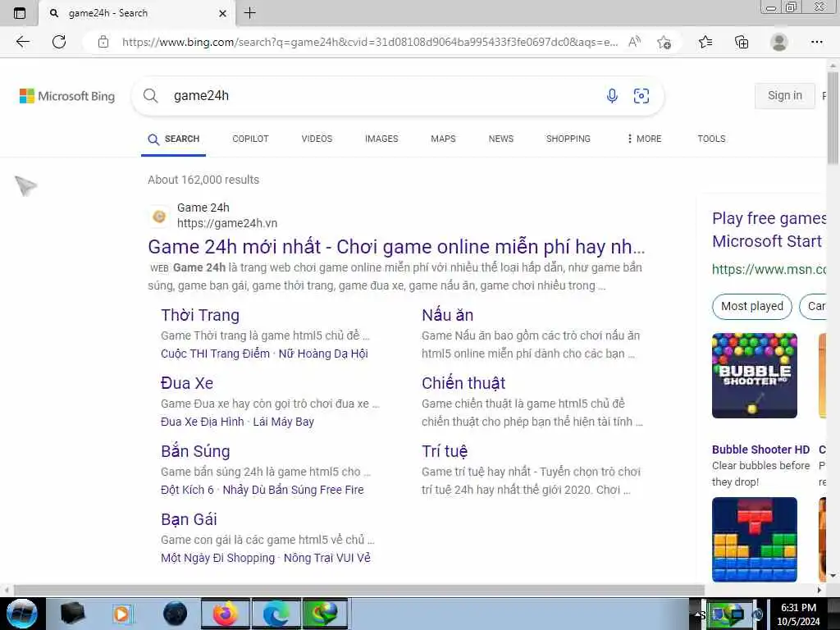840x630 pixels.
Task: Click the horizontal page scrollbar
Action: pos(359,590)
